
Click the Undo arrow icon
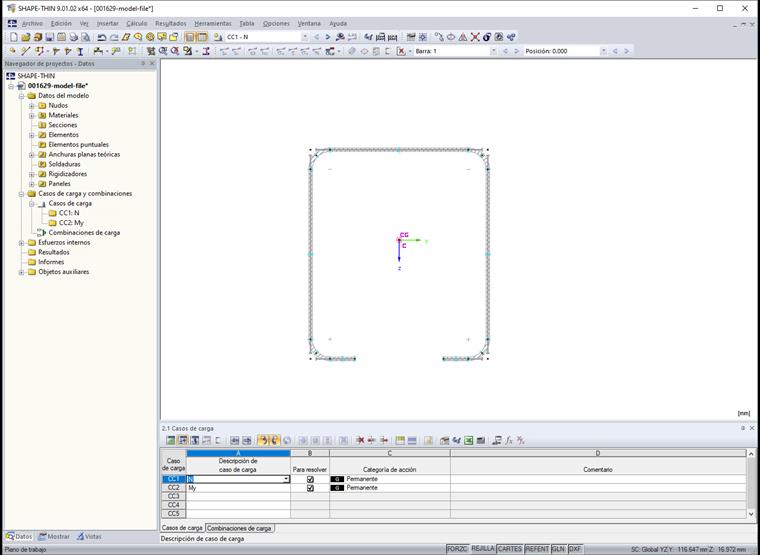tap(102, 37)
